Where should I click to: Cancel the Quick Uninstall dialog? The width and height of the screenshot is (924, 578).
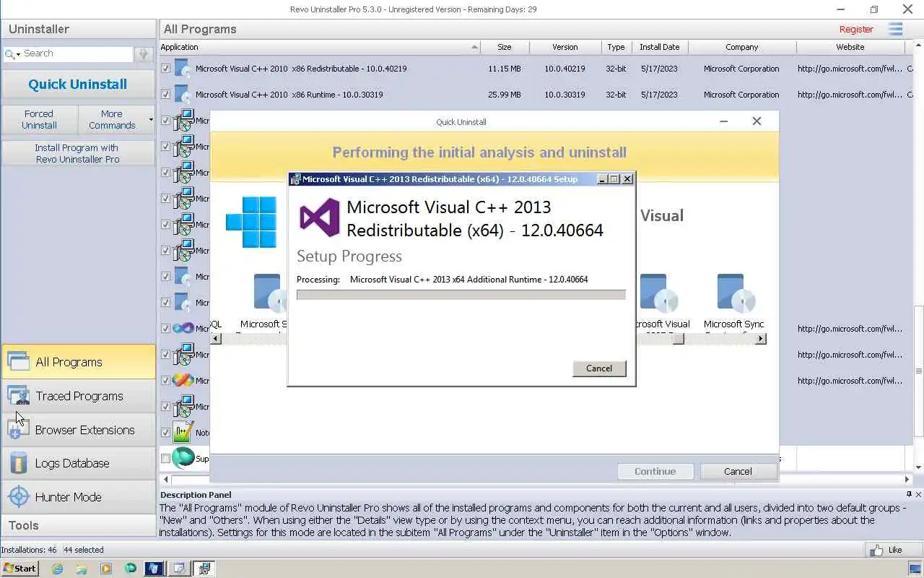[x=738, y=471]
